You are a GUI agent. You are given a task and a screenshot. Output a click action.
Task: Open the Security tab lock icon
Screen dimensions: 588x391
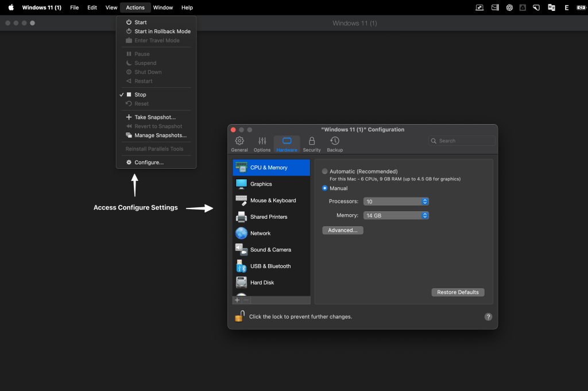pyautogui.click(x=312, y=141)
